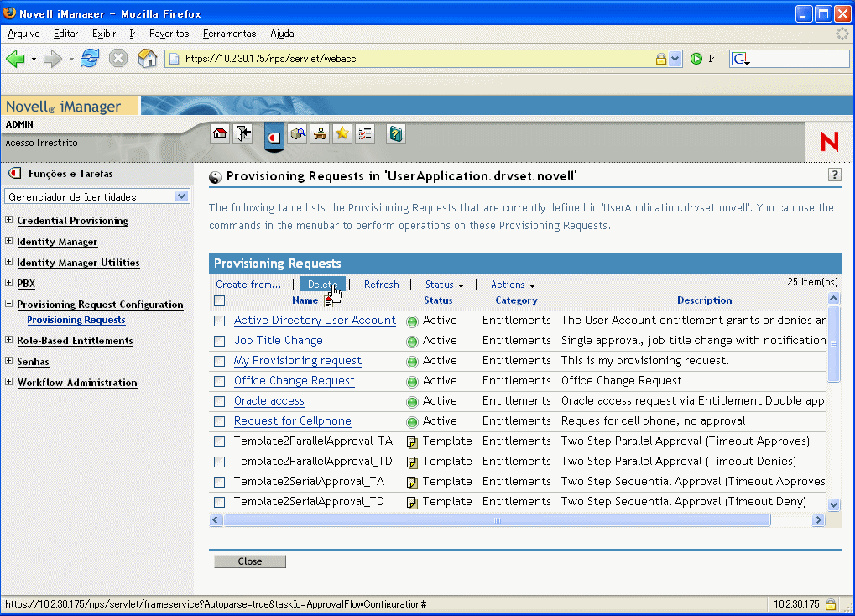Expand the Role-Based Entitlements node
The height and width of the screenshot is (616, 855).
click(8, 339)
